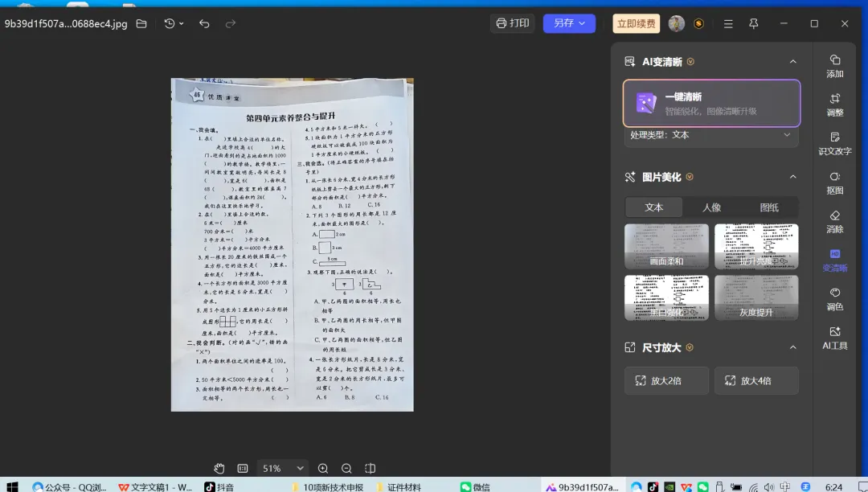Collapse the AI变清晰 section
The width and height of the screenshot is (868, 492).
tap(792, 61)
